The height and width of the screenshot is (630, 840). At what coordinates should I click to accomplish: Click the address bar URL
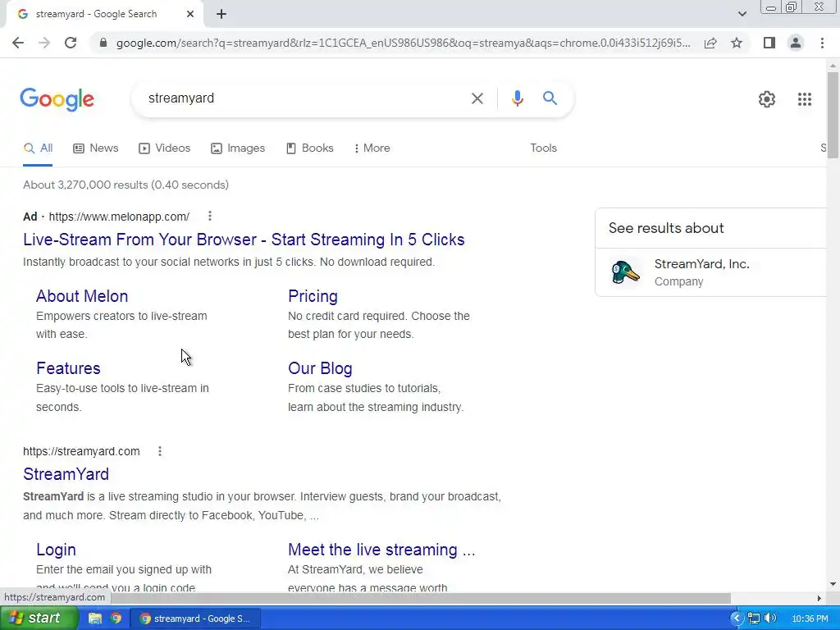403,43
